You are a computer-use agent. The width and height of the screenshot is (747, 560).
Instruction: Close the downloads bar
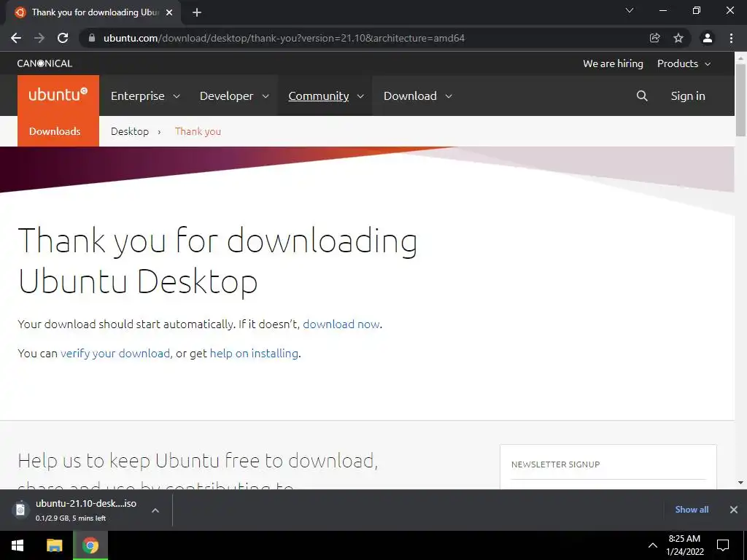point(734,510)
